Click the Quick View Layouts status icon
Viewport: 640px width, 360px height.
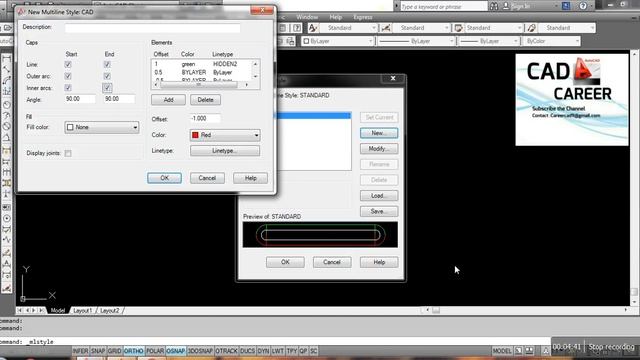518,351
